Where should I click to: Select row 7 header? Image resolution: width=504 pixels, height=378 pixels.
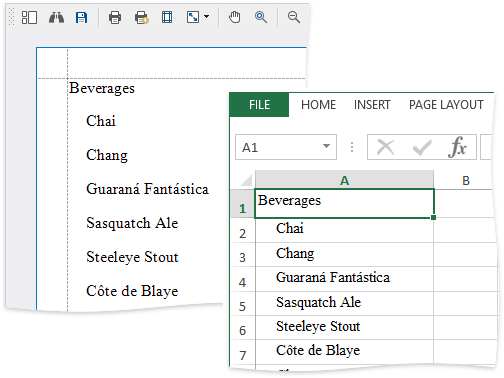pyautogui.click(x=243, y=352)
